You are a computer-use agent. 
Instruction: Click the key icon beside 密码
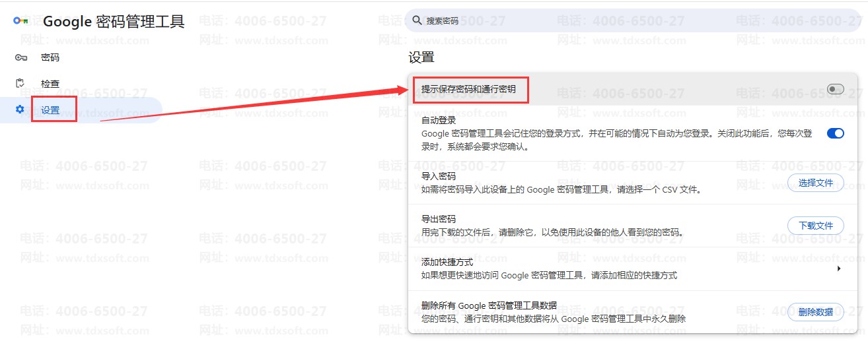[x=21, y=57]
